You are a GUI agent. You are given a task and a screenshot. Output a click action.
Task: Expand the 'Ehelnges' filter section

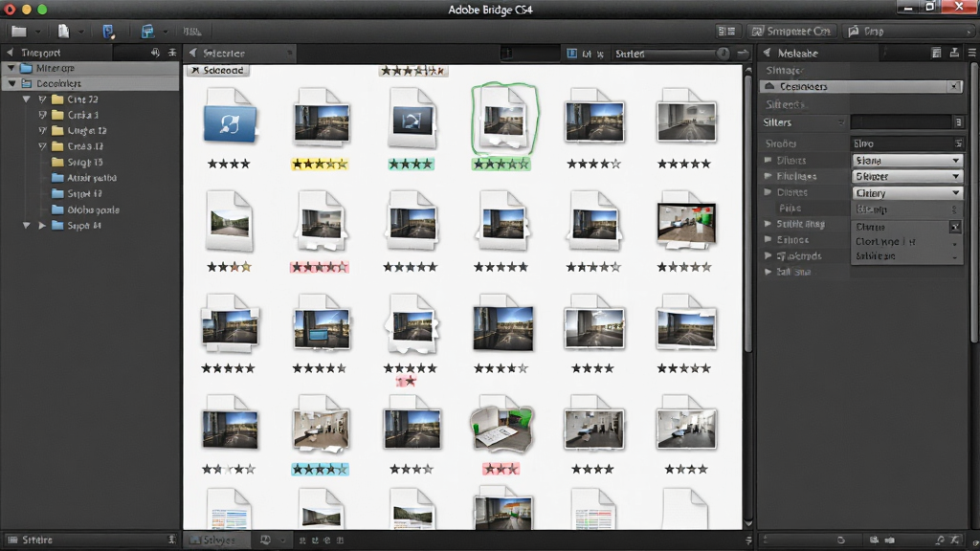click(x=768, y=176)
